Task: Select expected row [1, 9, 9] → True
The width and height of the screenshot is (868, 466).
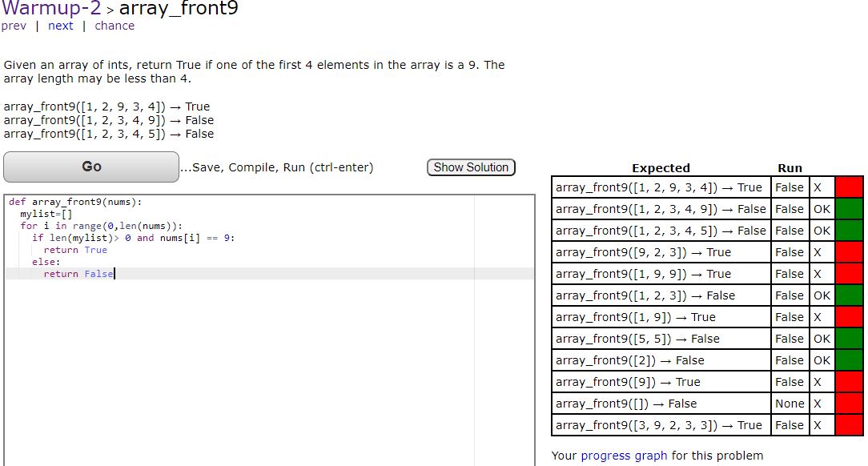Action: tap(661, 274)
